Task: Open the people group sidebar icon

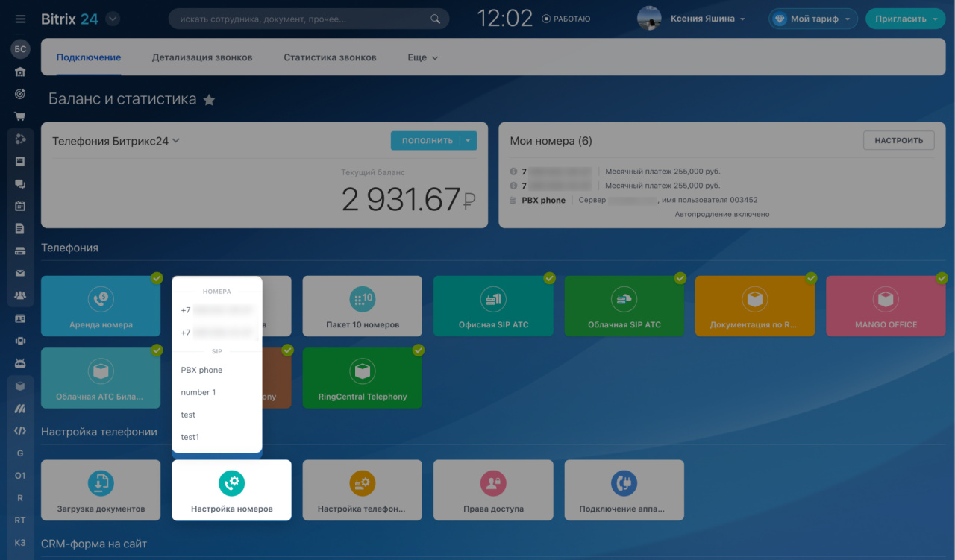Action: (x=20, y=295)
